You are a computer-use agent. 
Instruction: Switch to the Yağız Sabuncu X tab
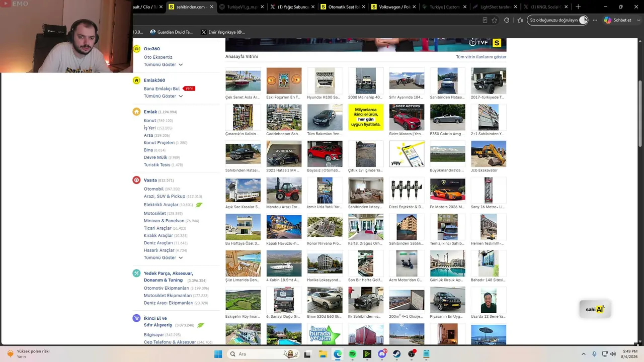pyautogui.click(x=292, y=7)
